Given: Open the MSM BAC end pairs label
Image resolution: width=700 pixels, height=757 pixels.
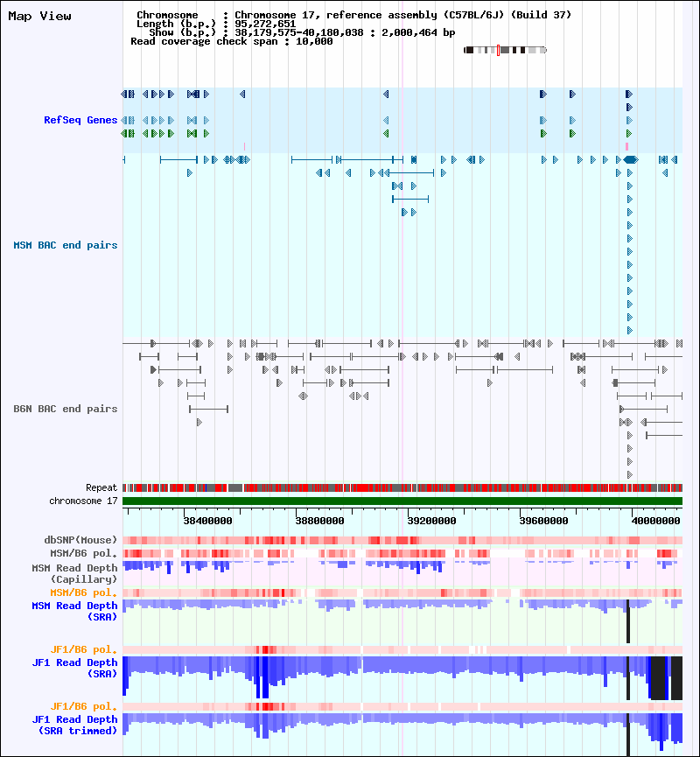Looking at the screenshot, I should click(x=65, y=245).
